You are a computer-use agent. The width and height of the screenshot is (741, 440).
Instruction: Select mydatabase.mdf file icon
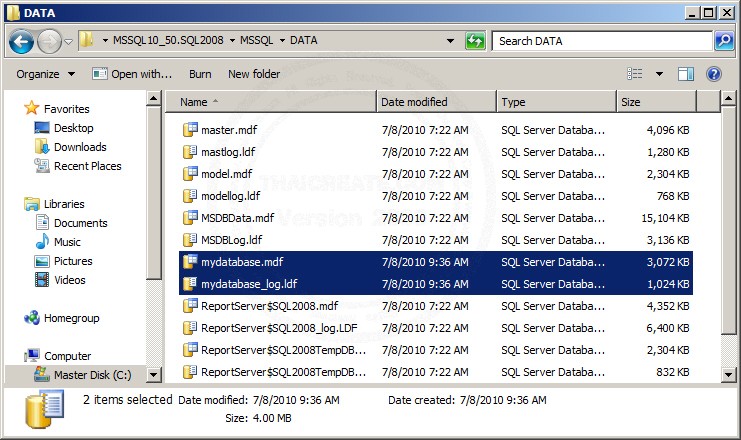tap(190, 262)
